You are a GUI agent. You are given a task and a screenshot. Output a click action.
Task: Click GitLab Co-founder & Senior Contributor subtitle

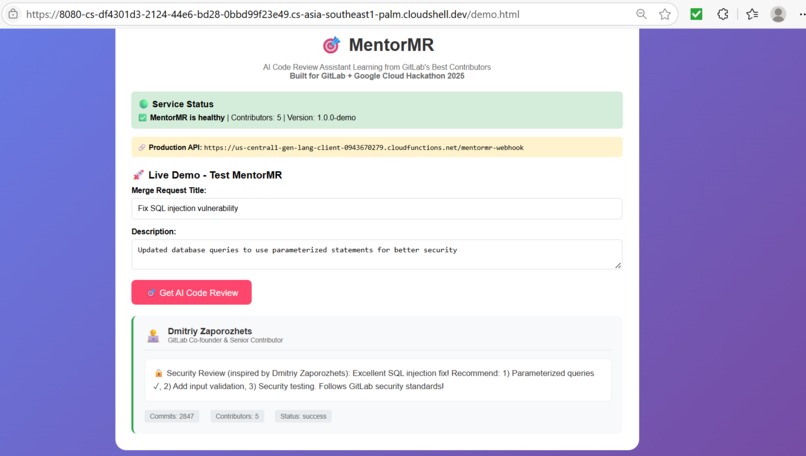[x=225, y=340]
